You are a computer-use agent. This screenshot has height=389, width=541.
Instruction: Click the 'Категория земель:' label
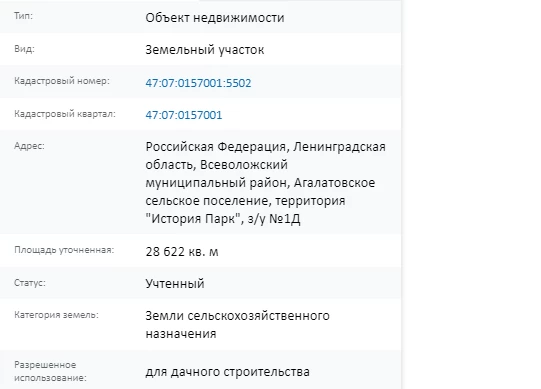pos(56,315)
